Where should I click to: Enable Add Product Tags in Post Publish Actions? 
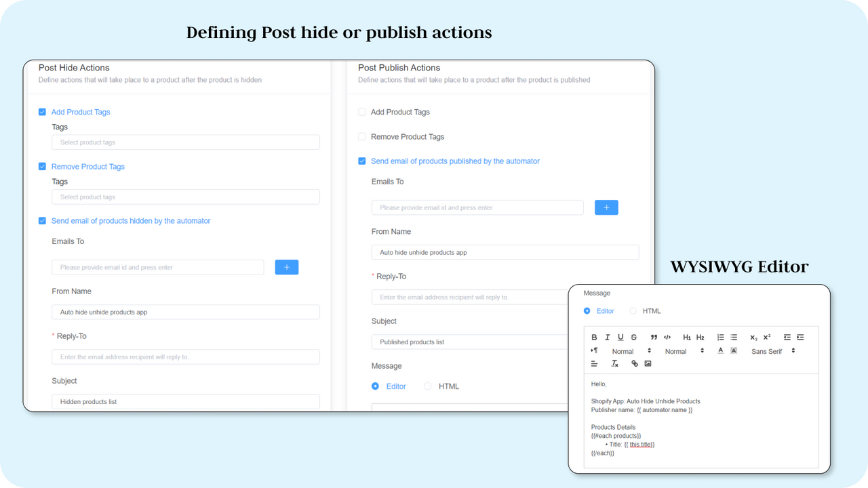pyautogui.click(x=361, y=112)
